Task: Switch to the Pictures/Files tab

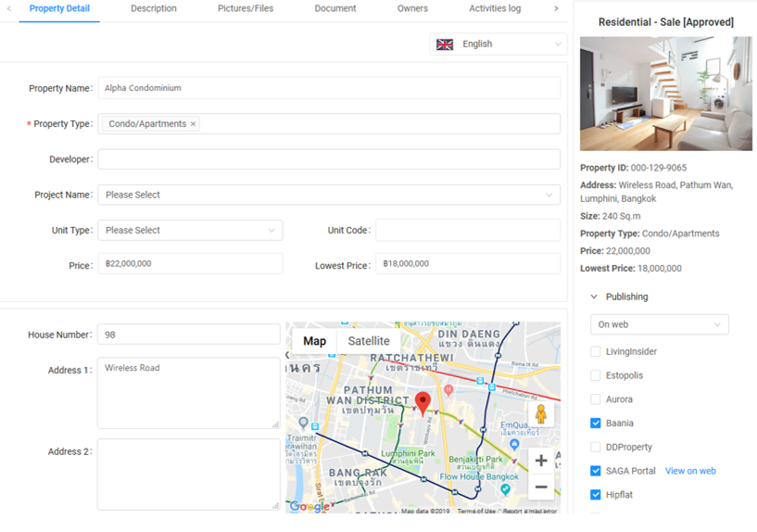Action: click(x=246, y=8)
